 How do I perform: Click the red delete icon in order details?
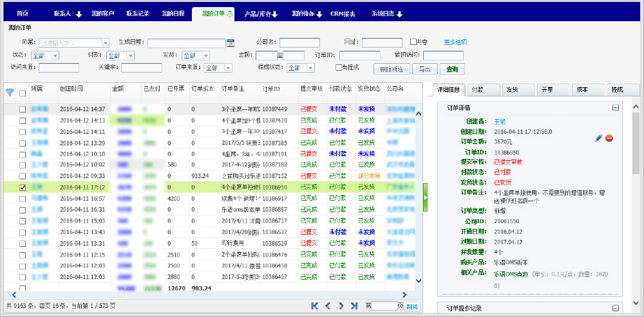coord(609,138)
